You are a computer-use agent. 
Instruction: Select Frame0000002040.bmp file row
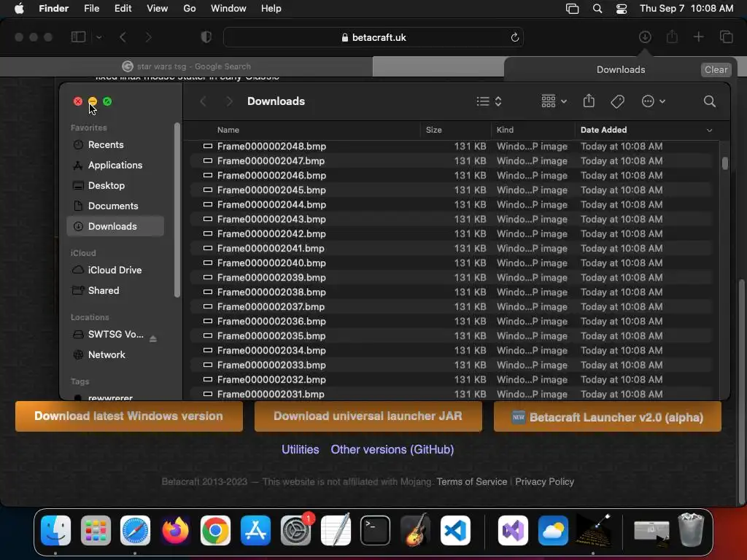pyautogui.click(x=452, y=262)
